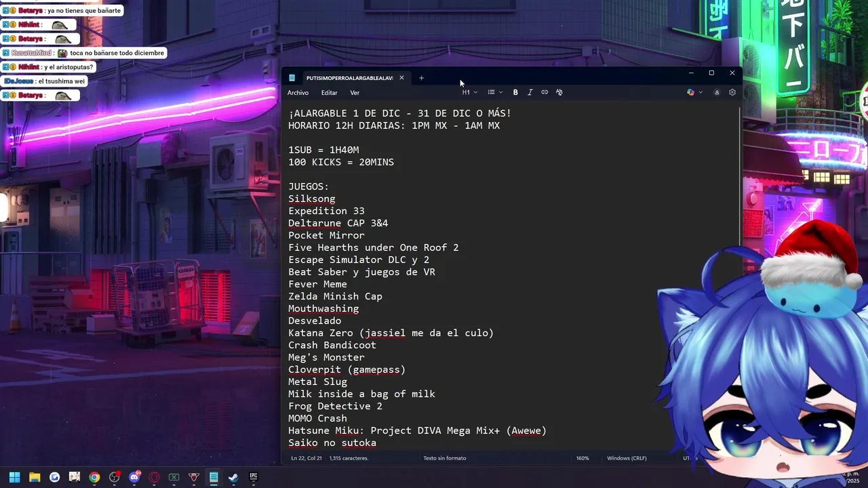
Task: Open Epic Games Launcher from the taskbar
Action: (254, 477)
